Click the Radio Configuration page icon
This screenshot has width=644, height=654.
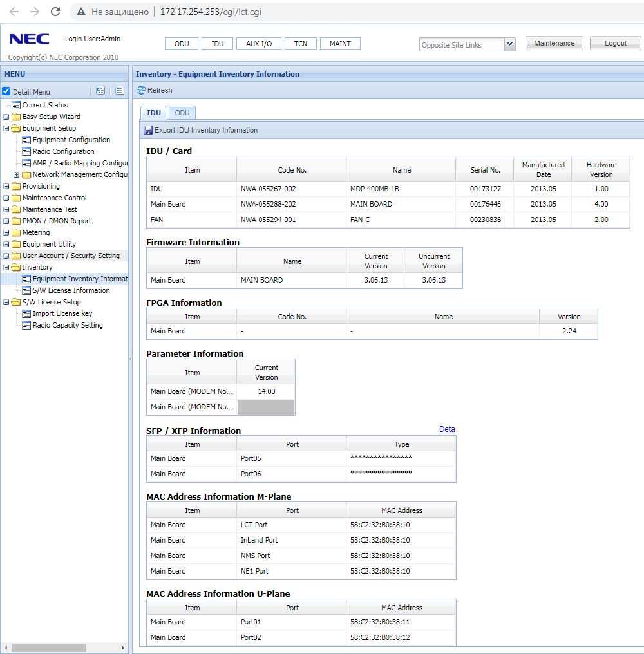(26, 151)
